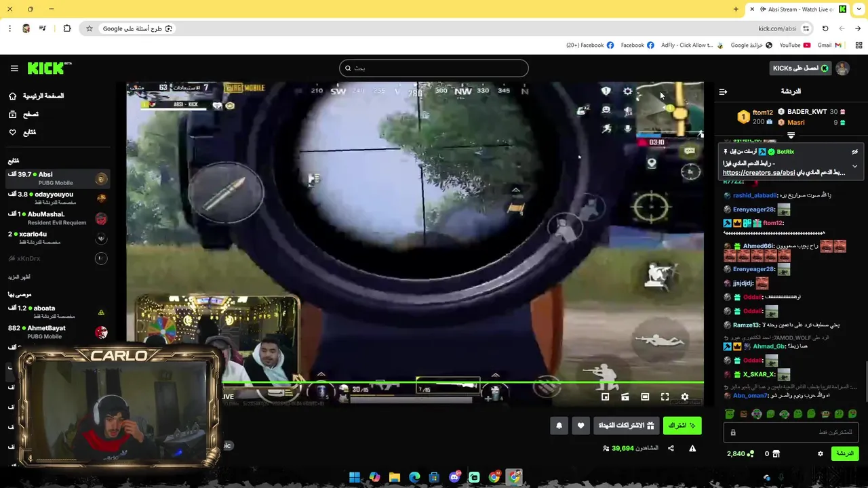Open Masri in the leaderboard
The image size is (868, 488).
796,123
